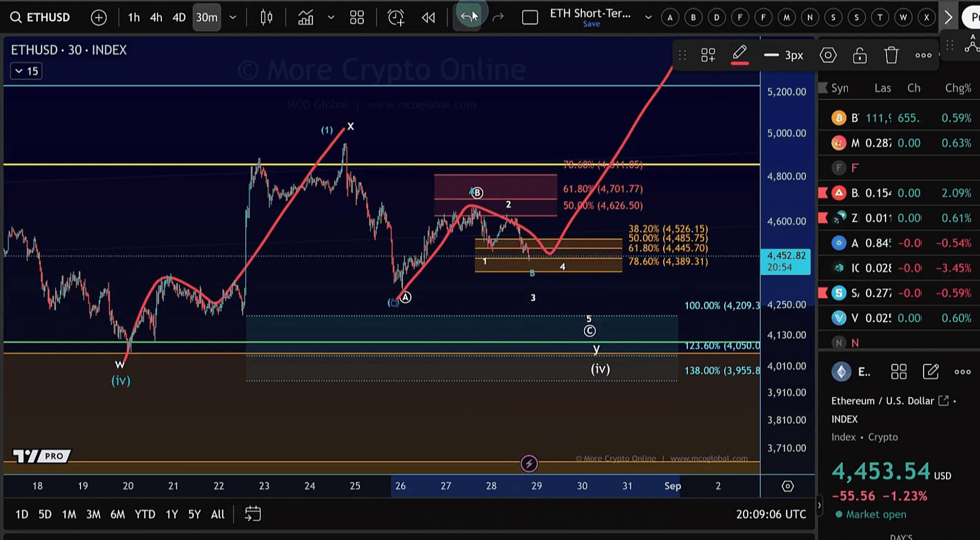
Task: Open Indicators menu
Action: [x=306, y=17]
